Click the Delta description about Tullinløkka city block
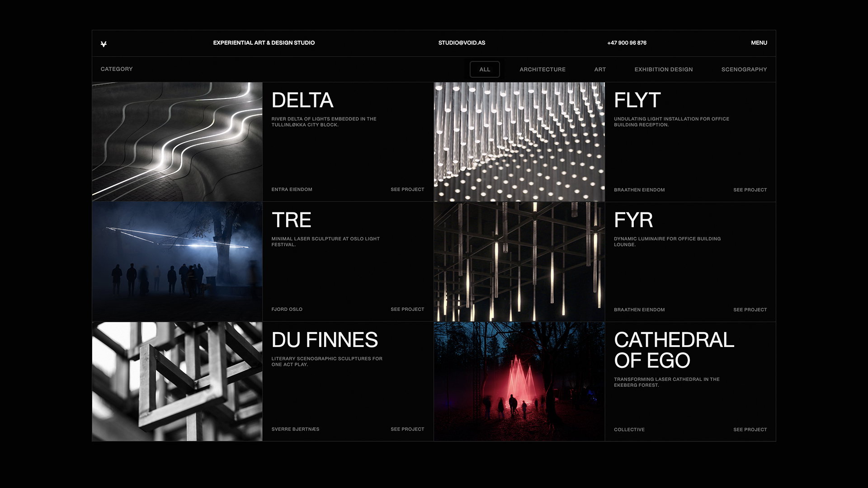The image size is (868, 488). click(324, 122)
